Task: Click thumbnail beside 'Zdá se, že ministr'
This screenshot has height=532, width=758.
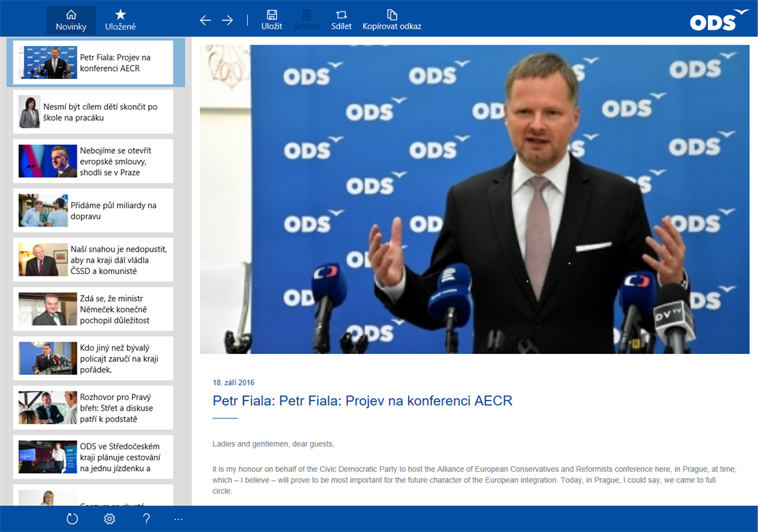Action: click(x=48, y=309)
